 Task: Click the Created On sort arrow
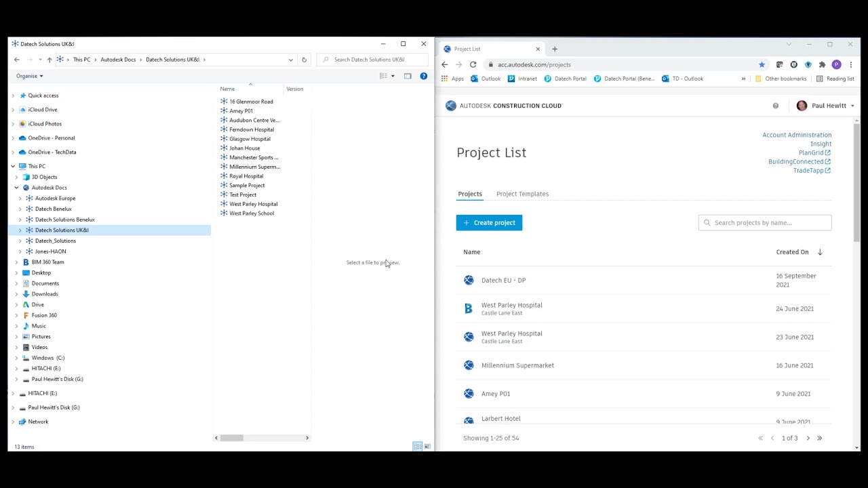(820, 252)
